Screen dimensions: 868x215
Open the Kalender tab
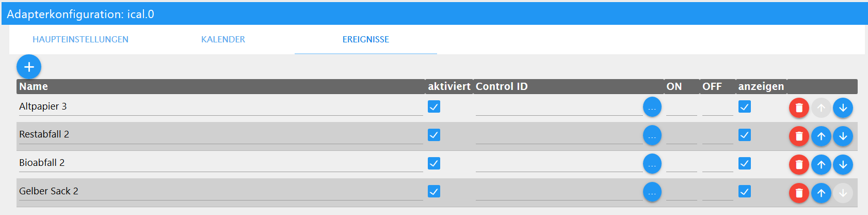pos(223,39)
